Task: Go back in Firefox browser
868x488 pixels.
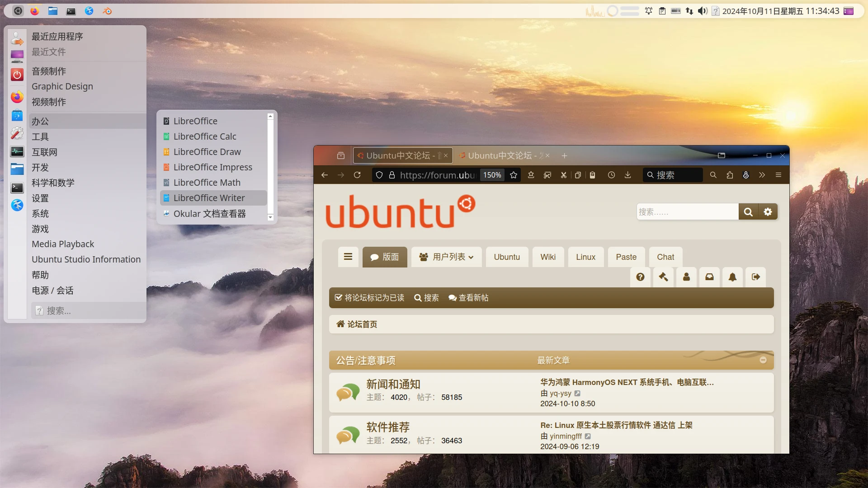Action: (324, 175)
